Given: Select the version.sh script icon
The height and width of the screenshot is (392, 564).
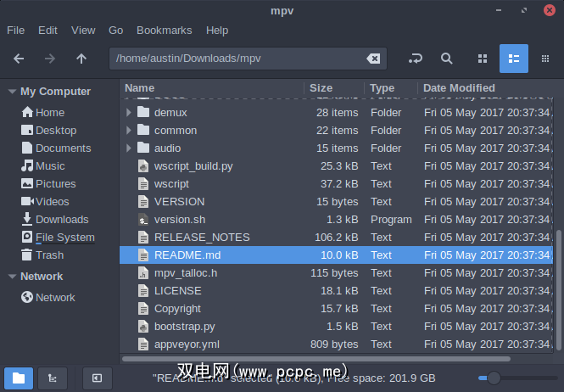Looking at the screenshot, I should tap(143, 219).
